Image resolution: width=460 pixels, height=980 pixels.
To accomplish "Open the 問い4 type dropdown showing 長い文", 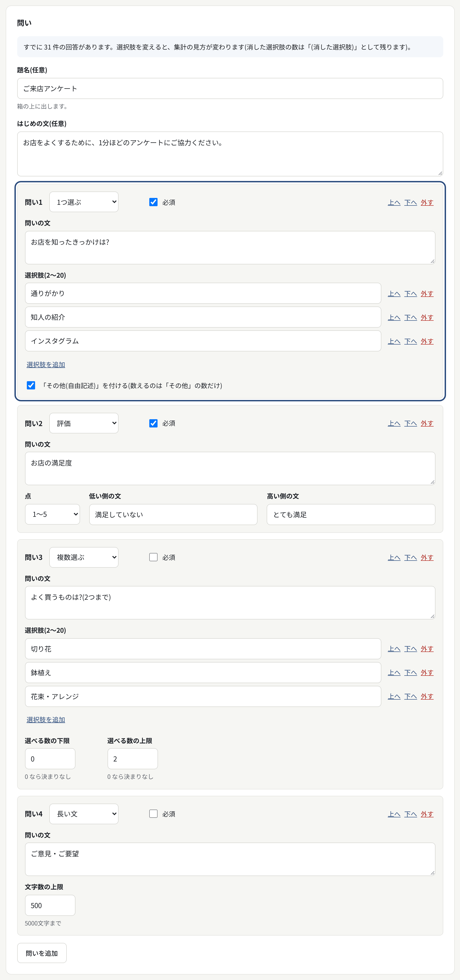I will (84, 814).
